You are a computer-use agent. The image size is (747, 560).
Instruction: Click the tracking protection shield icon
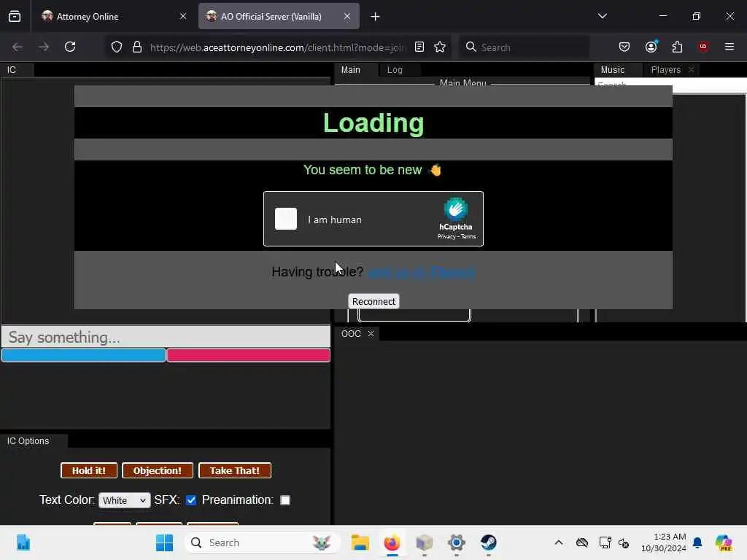(x=117, y=47)
